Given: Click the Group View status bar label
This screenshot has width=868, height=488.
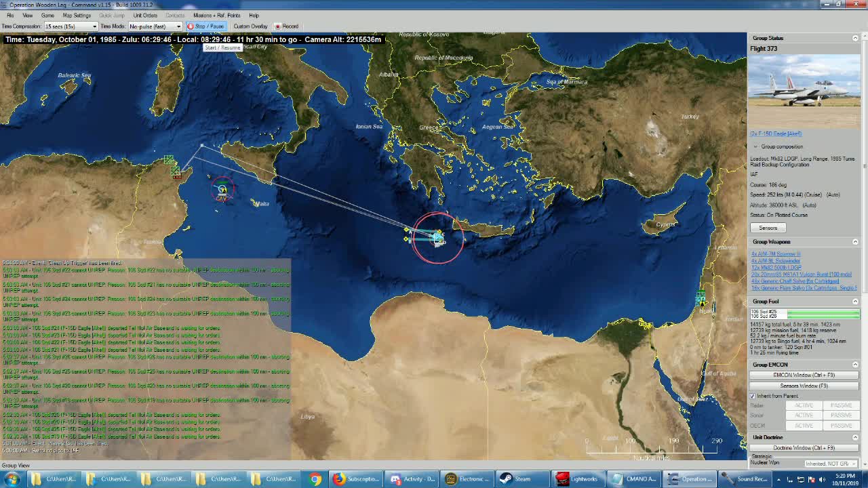Looking at the screenshot, I should tap(16, 465).
